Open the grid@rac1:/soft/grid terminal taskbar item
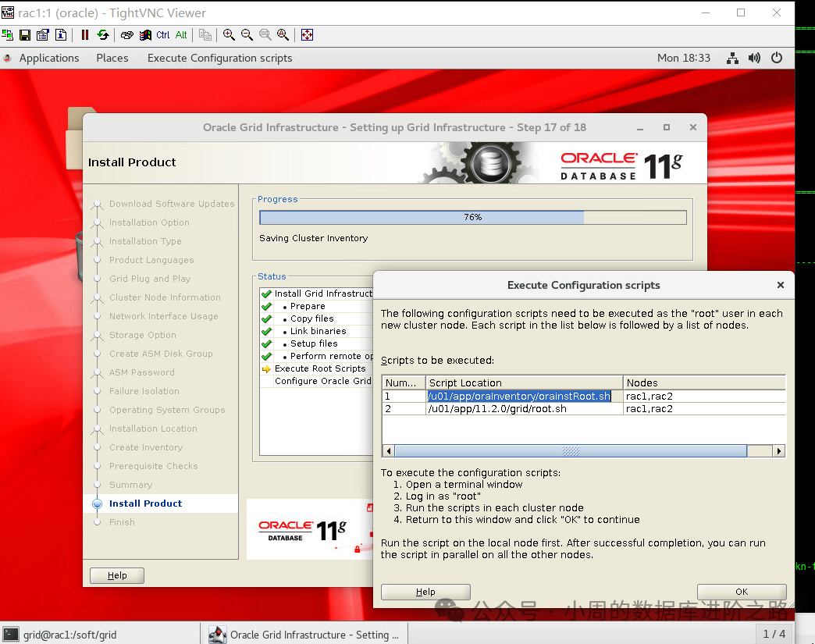Image resolution: width=815 pixels, height=644 pixels. (x=100, y=634)
